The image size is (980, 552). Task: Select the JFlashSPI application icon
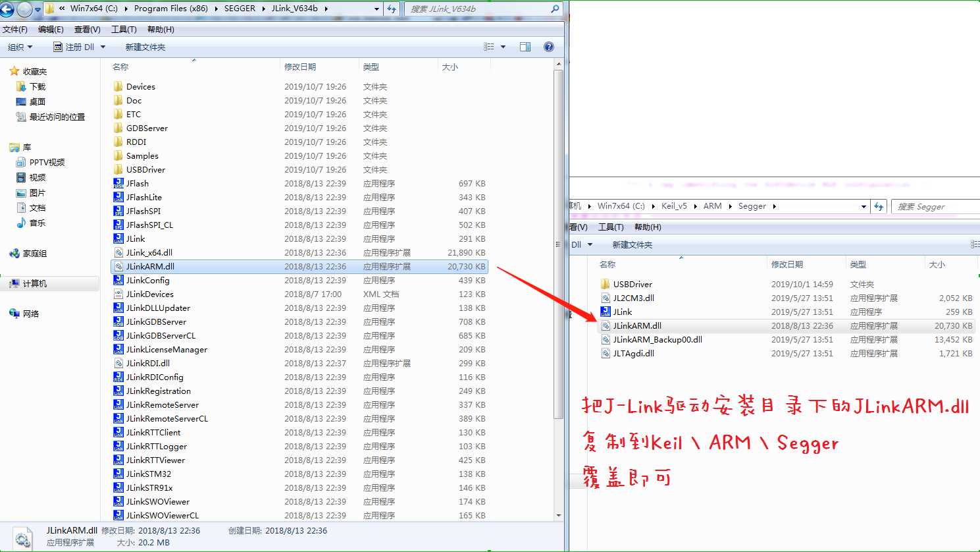[118, 211]
